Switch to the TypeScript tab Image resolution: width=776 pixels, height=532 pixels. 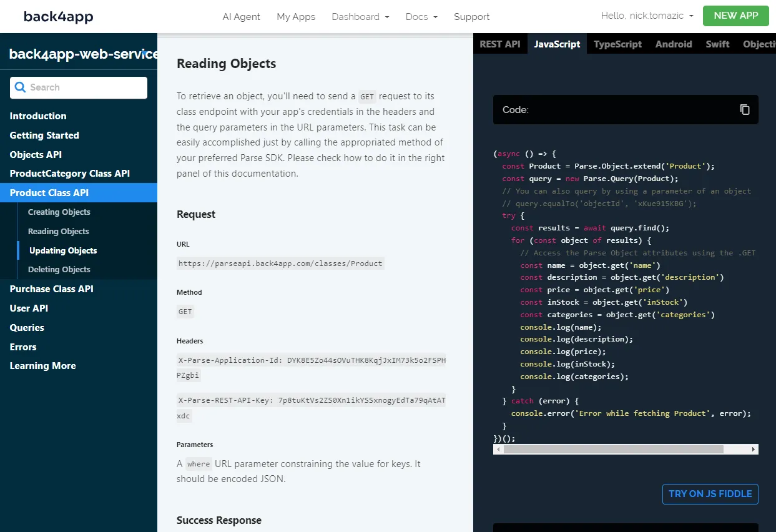[x=617, y=44]
